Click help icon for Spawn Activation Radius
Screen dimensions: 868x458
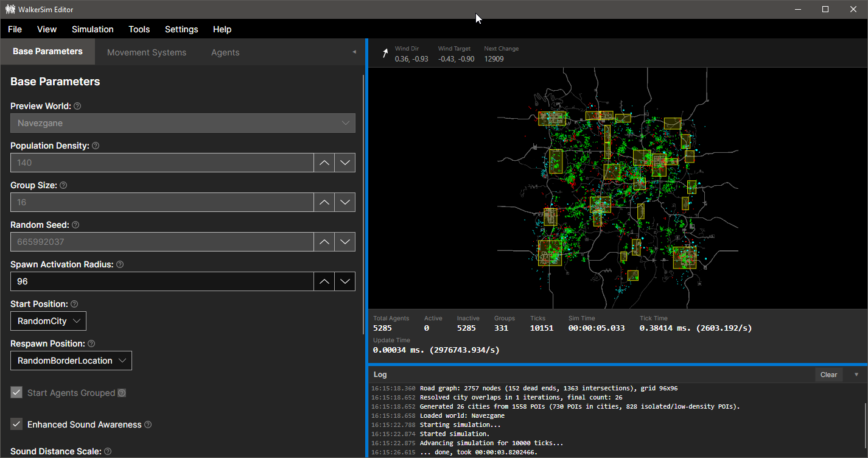120,264
